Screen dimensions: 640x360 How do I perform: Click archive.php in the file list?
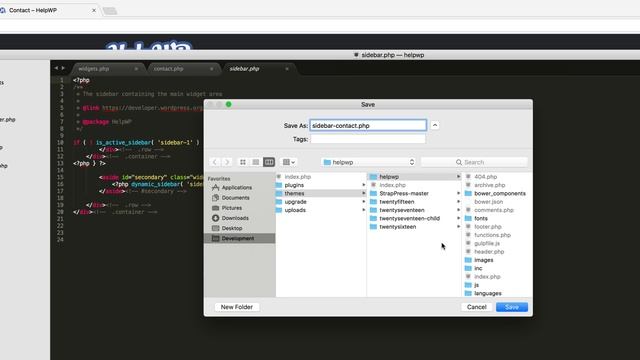point(489,185)
